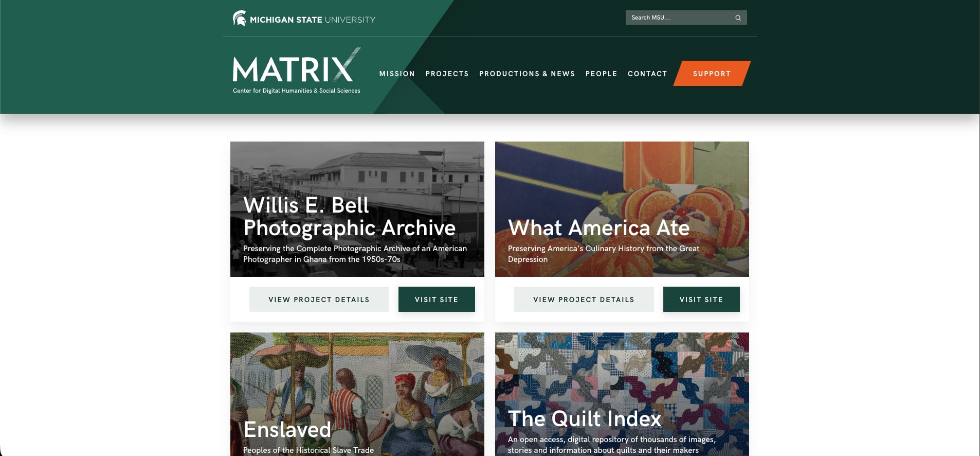The image size is (980, 456).
Task: Click 'Center for Digital Humanities & Social Sciences' text
Action: coord(297,91)
